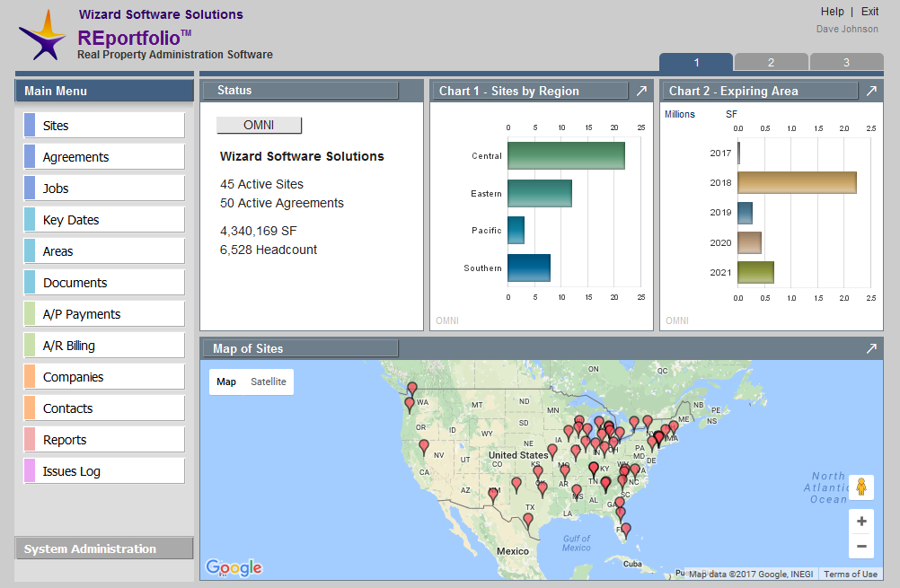Viewport: 900px width, 588px height.
Task: Open Key Dates menu item
Action: coord(104,220)
